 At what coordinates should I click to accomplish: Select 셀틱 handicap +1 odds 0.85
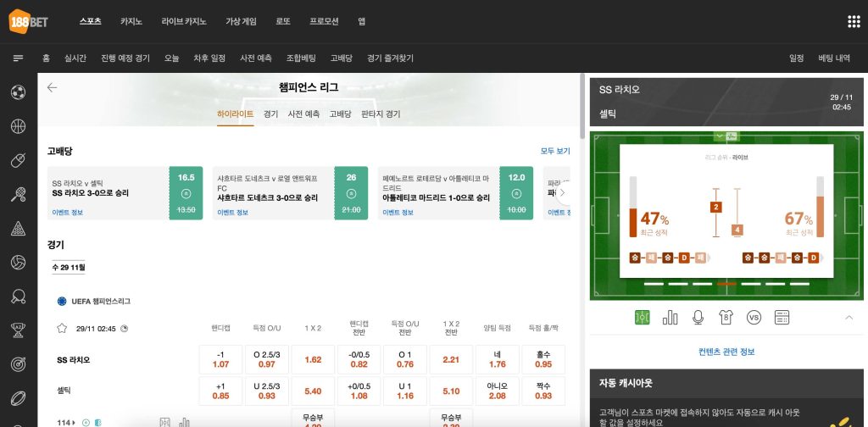pyautogui.click(x=220, y=391)
